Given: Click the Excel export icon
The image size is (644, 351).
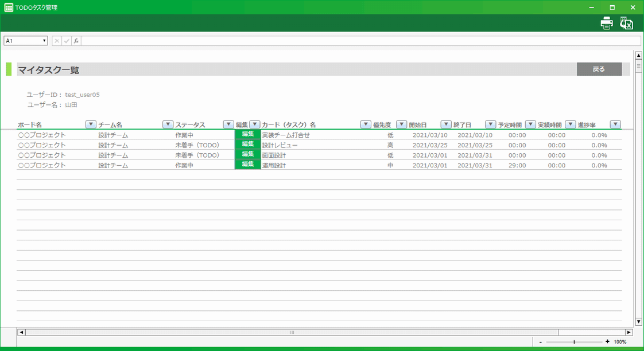Looking at the screenshot, I should click(626, 24).
